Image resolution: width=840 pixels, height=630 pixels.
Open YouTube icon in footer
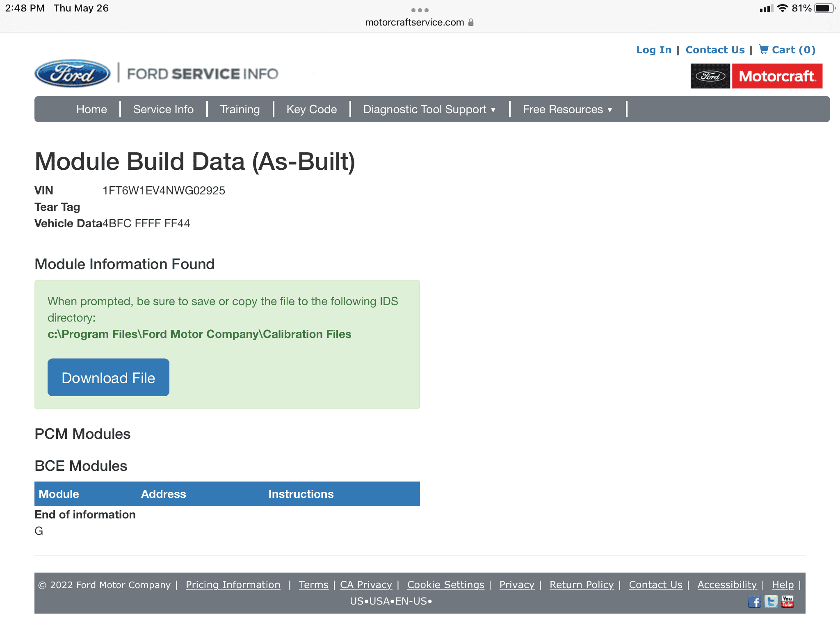point(787,602)
